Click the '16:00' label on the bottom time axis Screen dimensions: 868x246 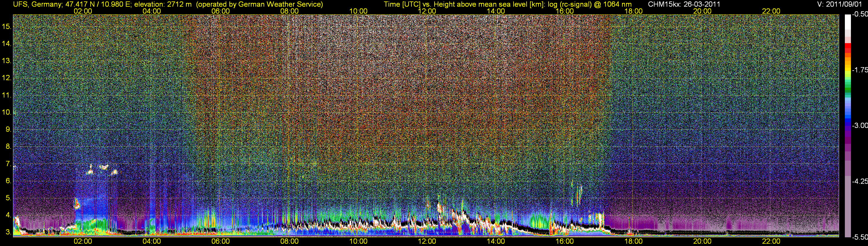(565, 241)
